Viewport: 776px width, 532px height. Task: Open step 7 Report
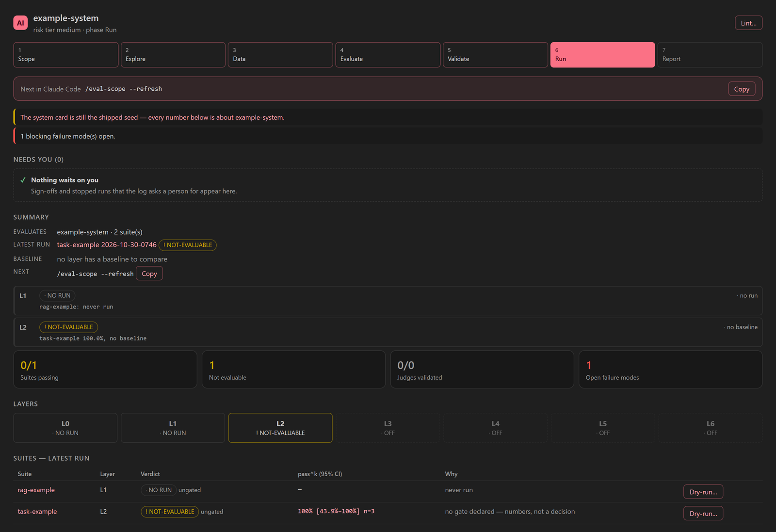[x=710, y=55]
